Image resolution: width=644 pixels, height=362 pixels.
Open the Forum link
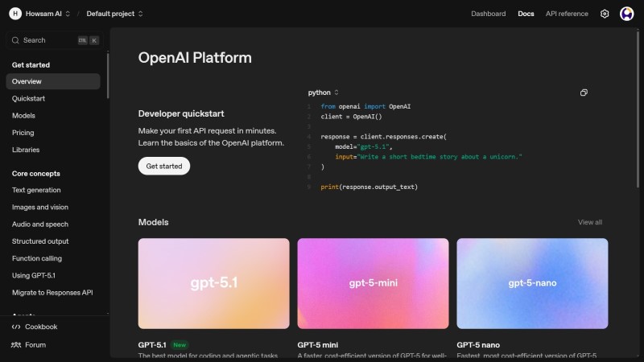[x=35, y=345]
